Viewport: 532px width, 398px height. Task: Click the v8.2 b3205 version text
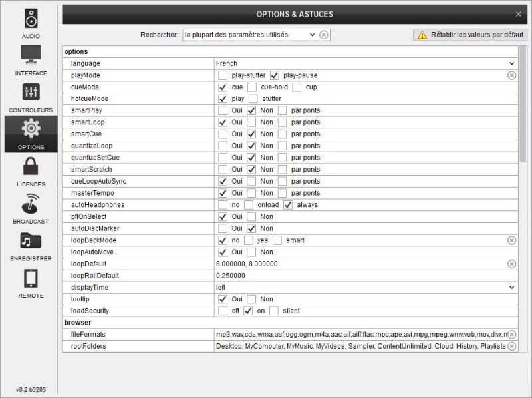point(31,389)
